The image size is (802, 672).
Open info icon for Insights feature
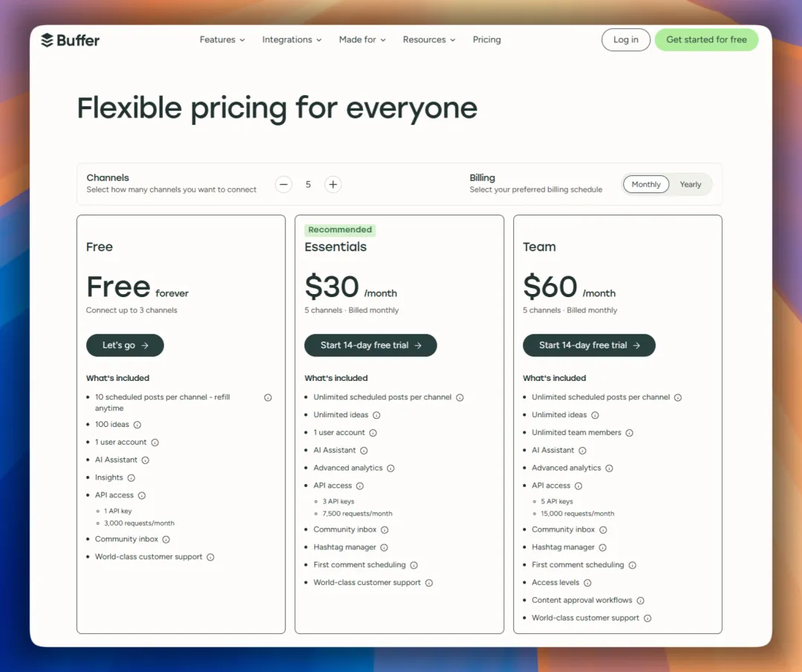131,478
